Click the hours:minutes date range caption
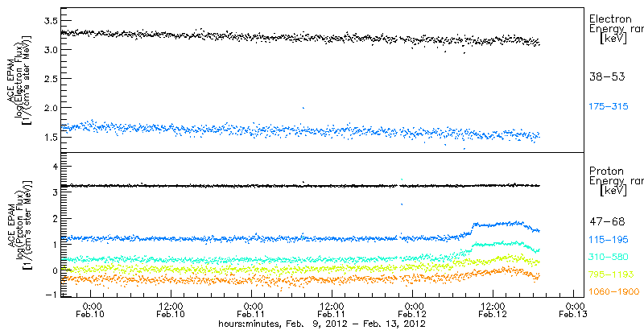644x330 pixels. [x=321, y=324]
